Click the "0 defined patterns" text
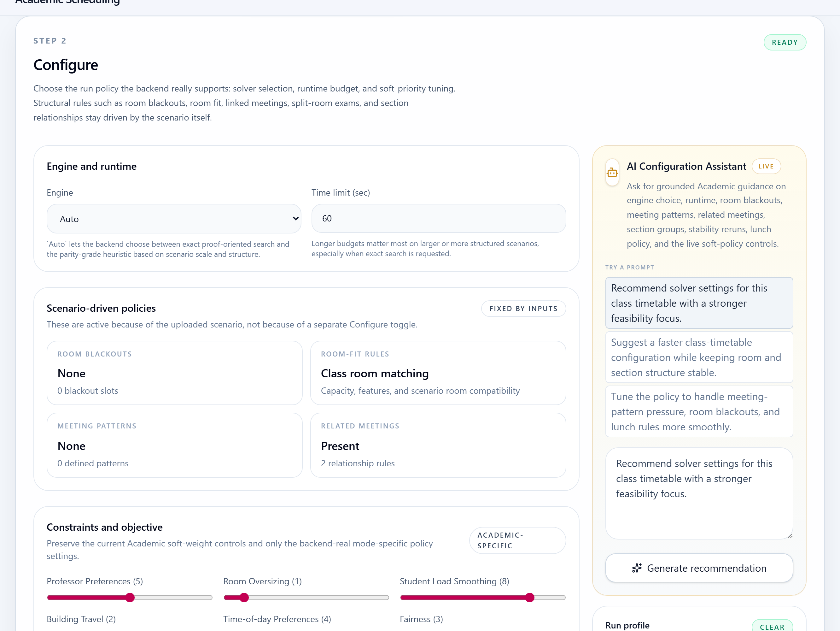 click(93, 463)
